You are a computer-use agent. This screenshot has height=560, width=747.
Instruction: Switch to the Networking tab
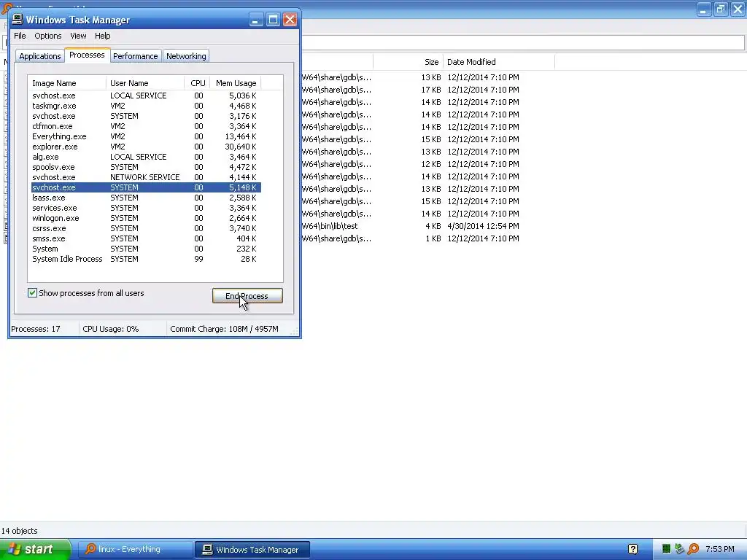click(186, 55)
